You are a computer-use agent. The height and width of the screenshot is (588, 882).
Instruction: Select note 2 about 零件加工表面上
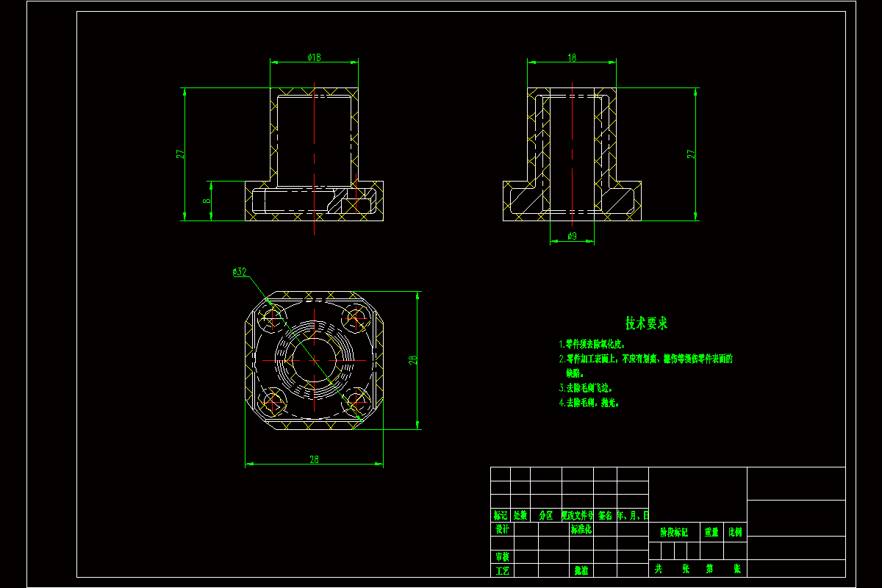(x=645, y=359)
